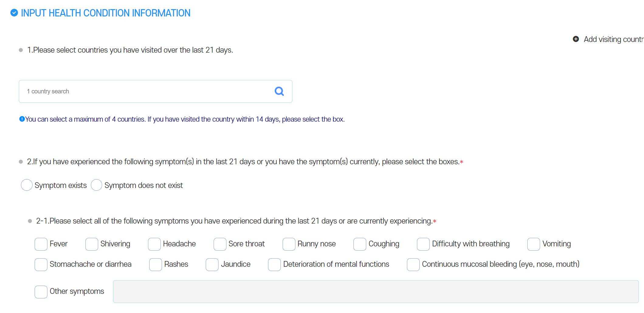Select the Symptom exists radio button
Screen dimensions: 644x313
(x=27, y=185)
